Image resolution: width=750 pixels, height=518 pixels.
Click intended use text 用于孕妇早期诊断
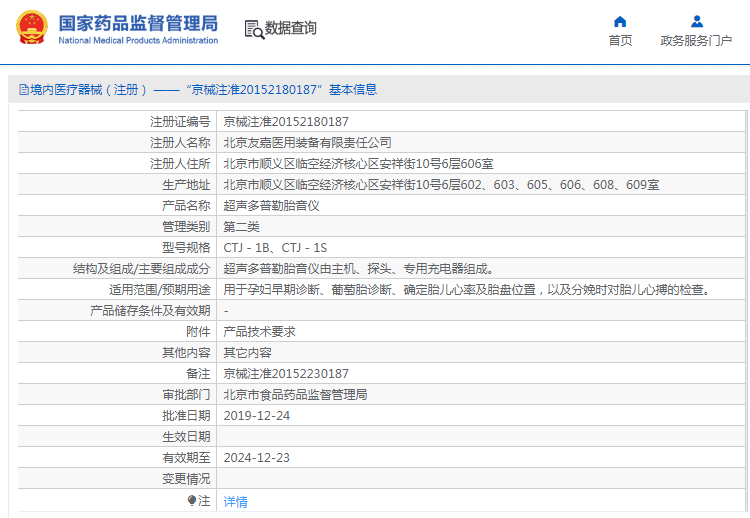tap(468, 290)
